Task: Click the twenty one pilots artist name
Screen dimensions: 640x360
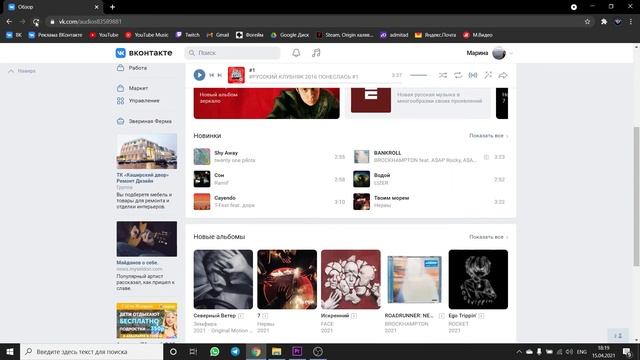Action: (x=235, y=160)
